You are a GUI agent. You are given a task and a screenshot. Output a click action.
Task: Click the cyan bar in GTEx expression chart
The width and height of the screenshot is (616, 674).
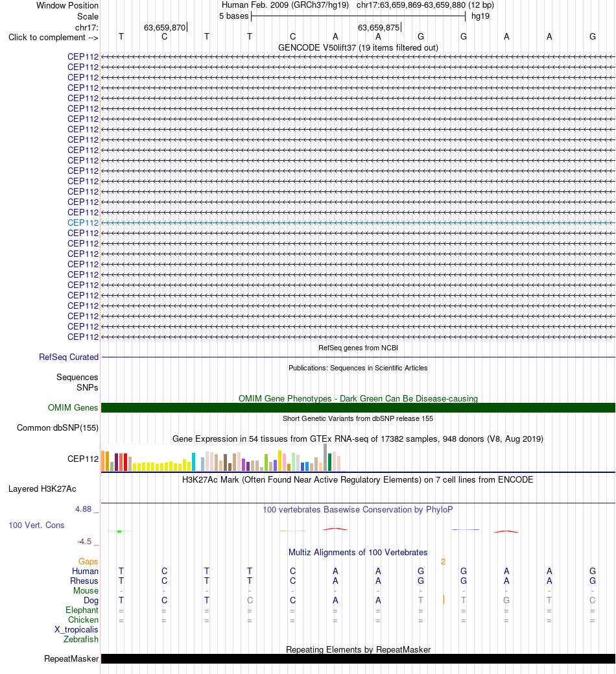click(x=194, y=462)
